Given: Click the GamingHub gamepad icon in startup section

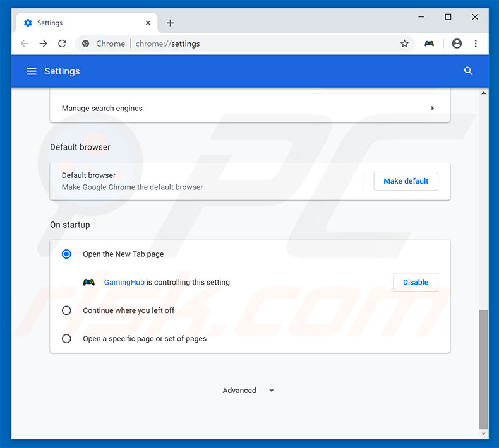Looking at the screenshot, I should click(89, 282).
